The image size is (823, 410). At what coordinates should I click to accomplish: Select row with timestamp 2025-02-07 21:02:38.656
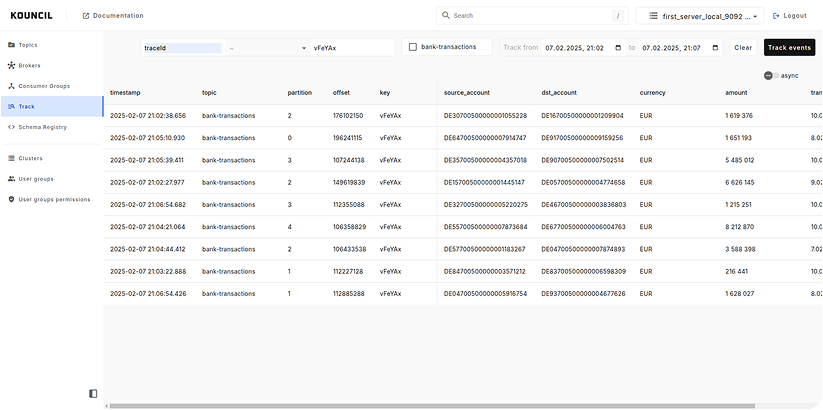click(463, 115)
